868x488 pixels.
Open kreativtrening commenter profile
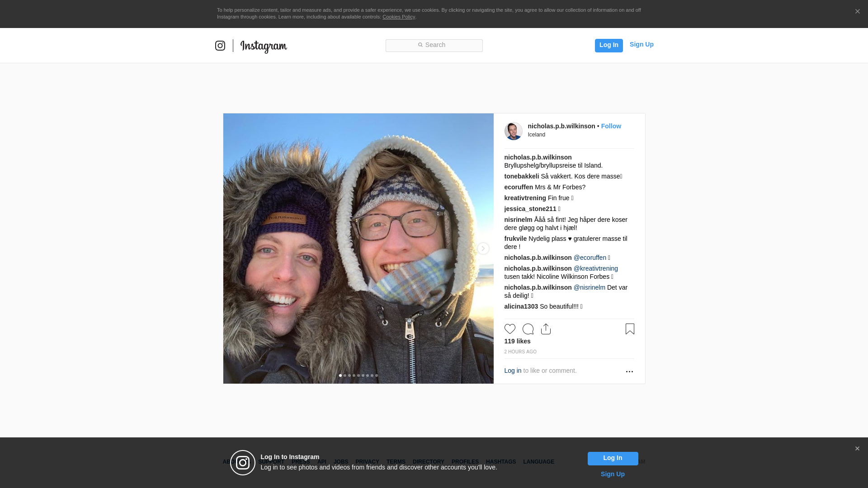pyautogui.click(x=525, y=198)
